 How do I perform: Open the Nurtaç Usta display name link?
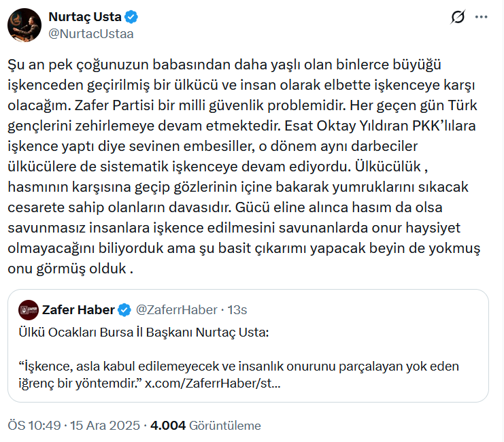(84, 17)
